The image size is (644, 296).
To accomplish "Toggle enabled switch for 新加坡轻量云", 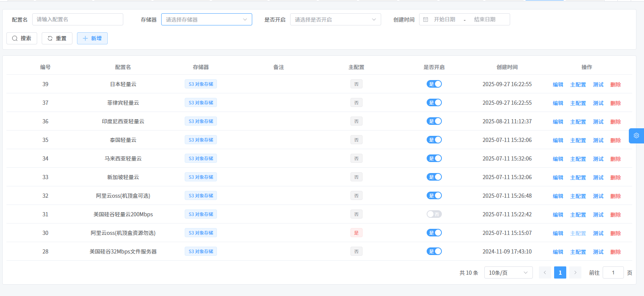I will pos(434,177).
